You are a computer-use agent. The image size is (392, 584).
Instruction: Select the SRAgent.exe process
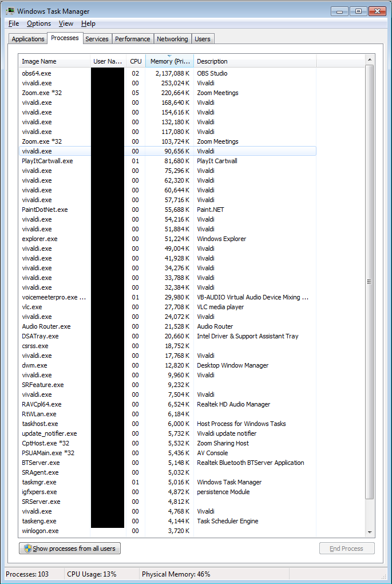coord(168,472)
